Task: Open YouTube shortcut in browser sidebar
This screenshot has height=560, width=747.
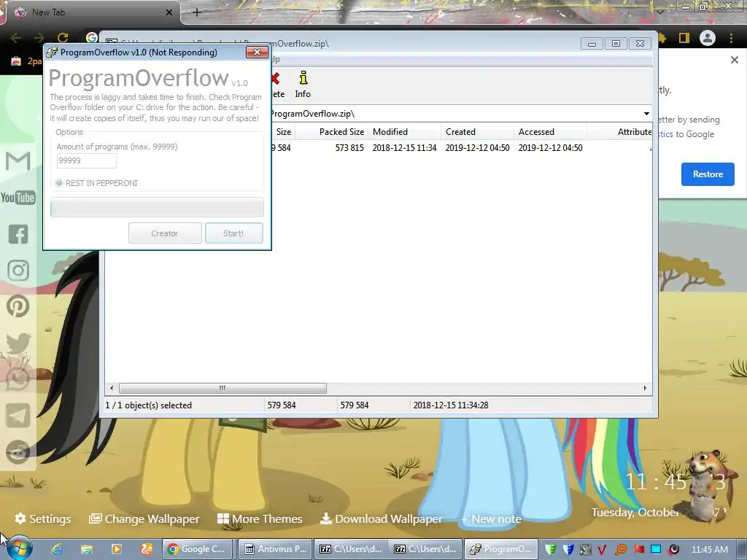Action: point(18,198)
